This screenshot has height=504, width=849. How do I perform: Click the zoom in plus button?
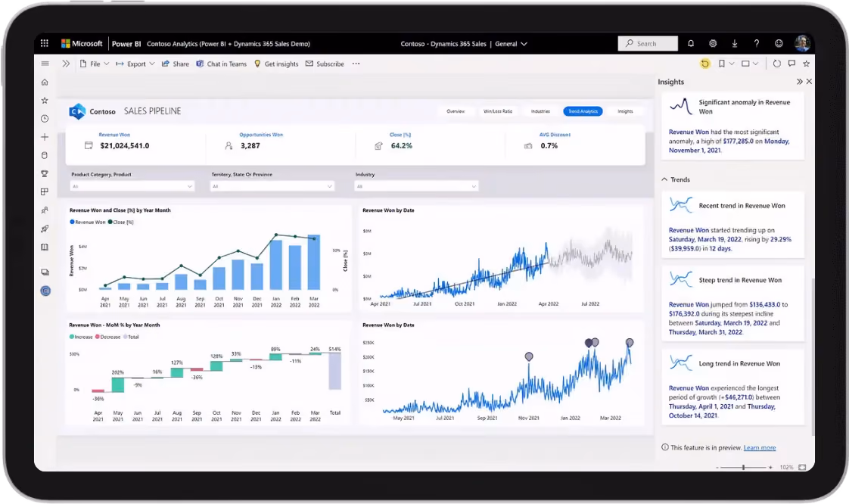coord(770,467)
